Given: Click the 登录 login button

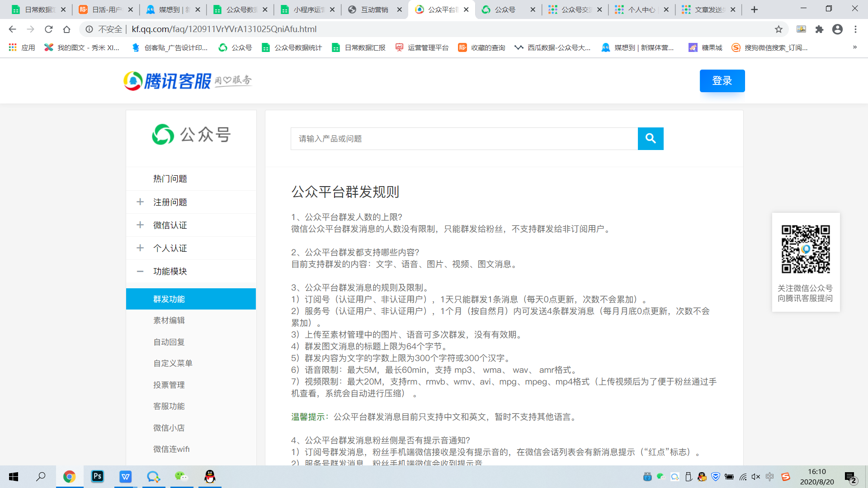Looking at the screenshot, I should [722, 81].
